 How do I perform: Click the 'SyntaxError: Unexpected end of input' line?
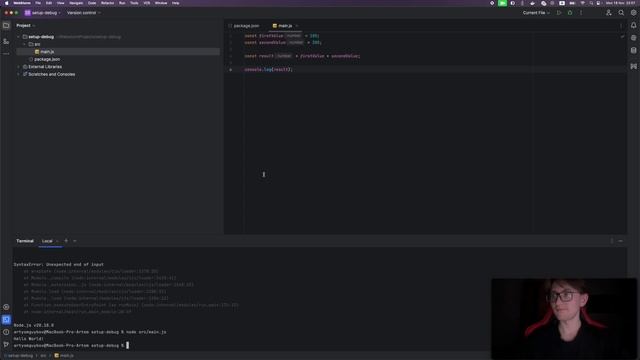(x=58, y=264)
